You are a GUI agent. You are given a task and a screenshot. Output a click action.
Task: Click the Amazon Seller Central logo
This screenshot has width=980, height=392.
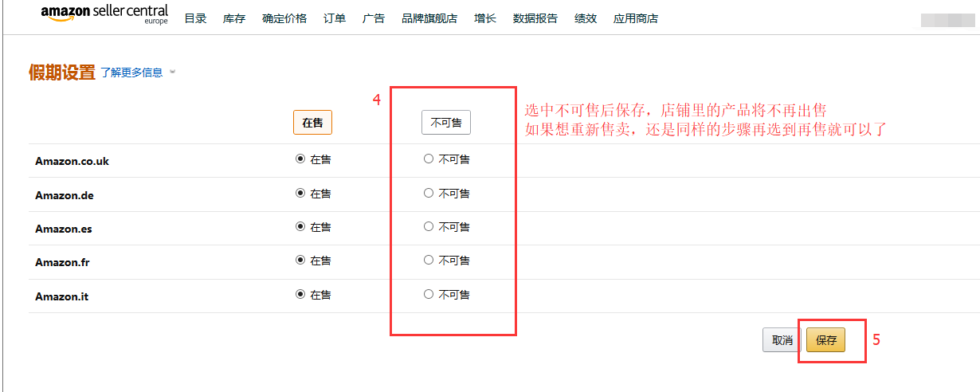click(x=104, y=14)
